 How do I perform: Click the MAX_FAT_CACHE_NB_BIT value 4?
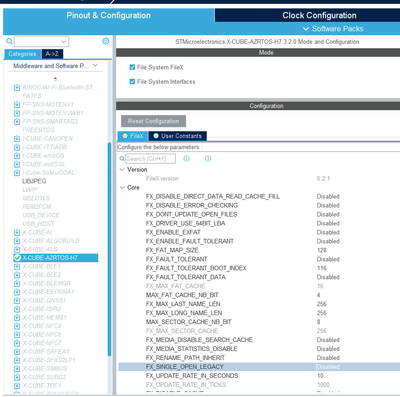coord(318,295)
